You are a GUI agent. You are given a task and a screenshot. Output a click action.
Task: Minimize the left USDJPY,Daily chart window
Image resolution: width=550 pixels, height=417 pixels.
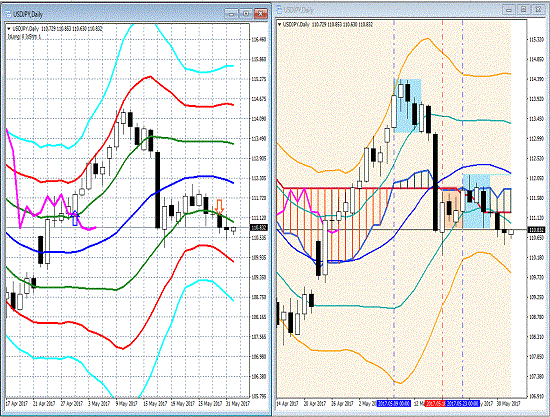click(x=231, y=14)
